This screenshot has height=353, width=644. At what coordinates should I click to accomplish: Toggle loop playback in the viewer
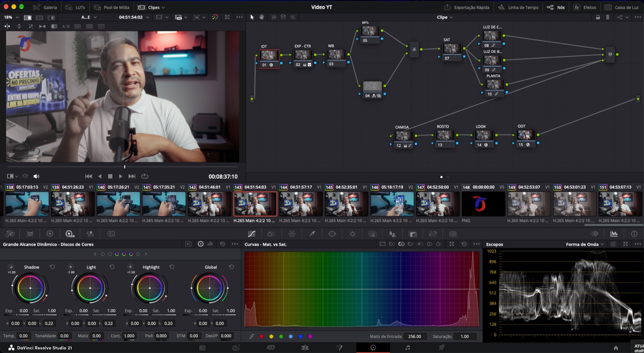(x=145, y=176)
